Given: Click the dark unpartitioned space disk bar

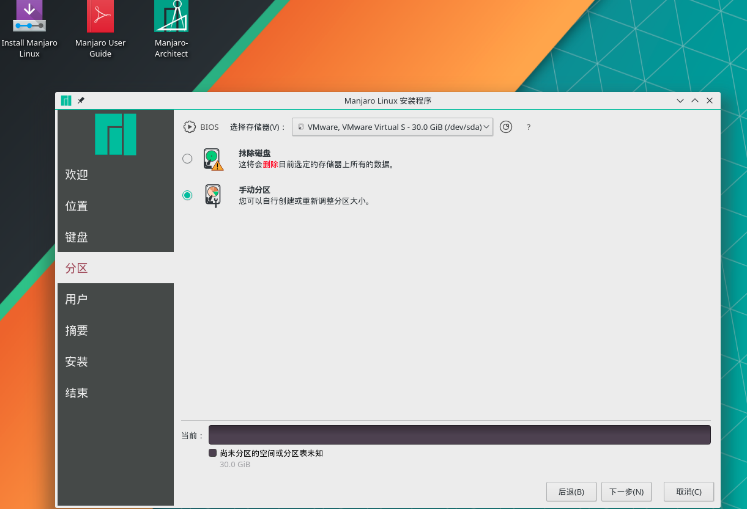Looking at the screenshot, I should click(x=460, y=435).
